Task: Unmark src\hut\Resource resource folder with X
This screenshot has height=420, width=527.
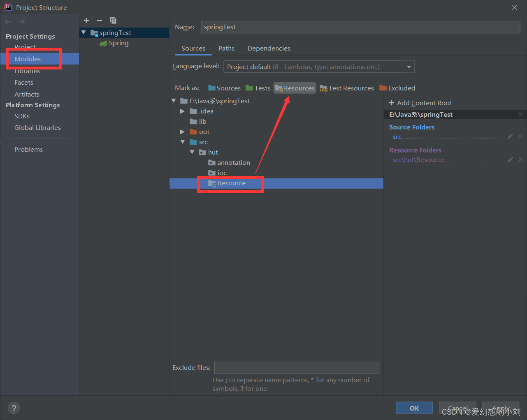Action: 520,159
